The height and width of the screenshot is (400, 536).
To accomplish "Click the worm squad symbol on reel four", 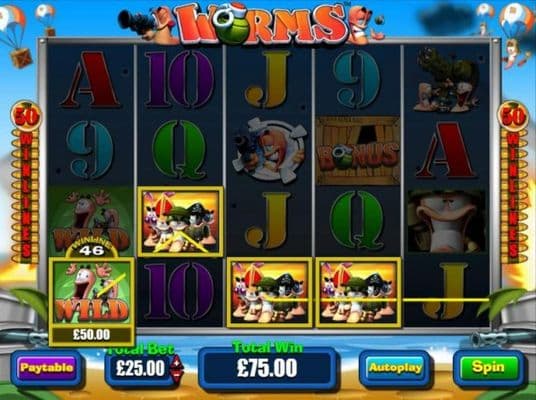I will (358, 292).
